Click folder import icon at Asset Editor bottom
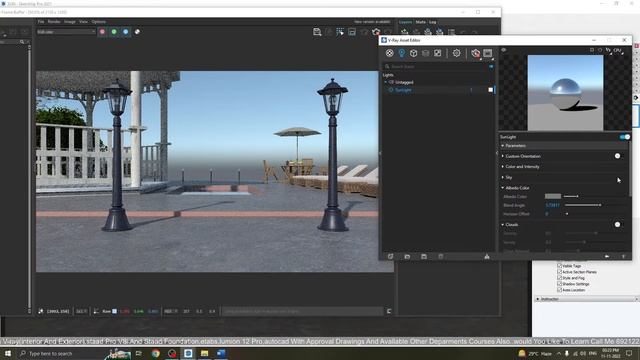 coord(407,256)
